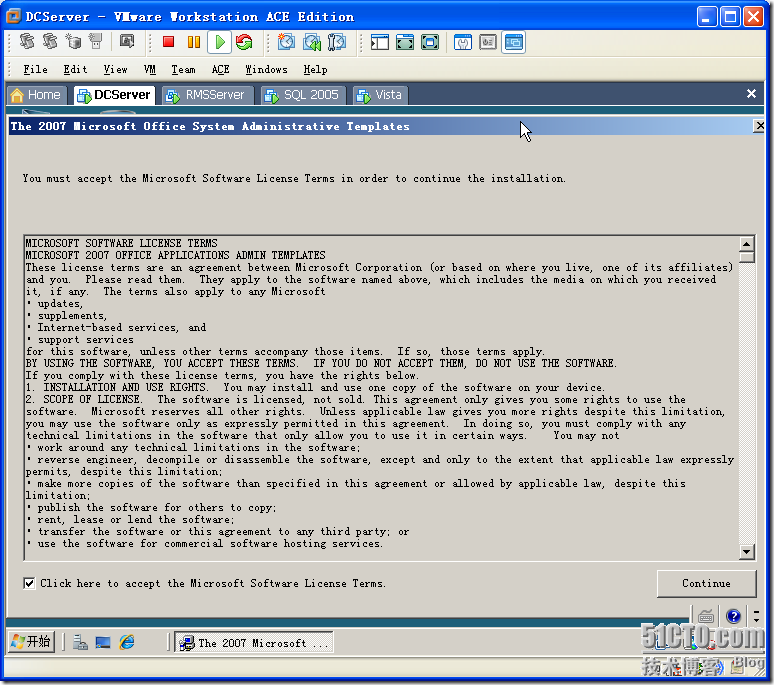
Task: Click 'The 2007 Microsoft ...' taskbar button
Action: [x=254, y=643]
